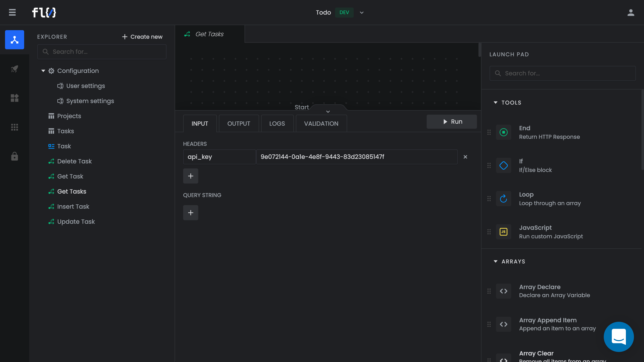The image size is (644, 362).
Task: Click the Array Declare code icon
Action: [x=504, y=291]
